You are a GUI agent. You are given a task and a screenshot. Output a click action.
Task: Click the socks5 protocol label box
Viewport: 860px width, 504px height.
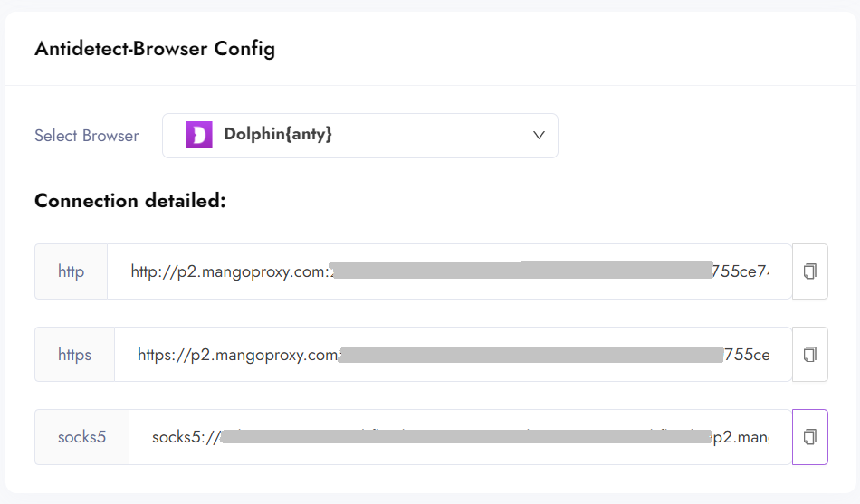(x=81, y=437)
